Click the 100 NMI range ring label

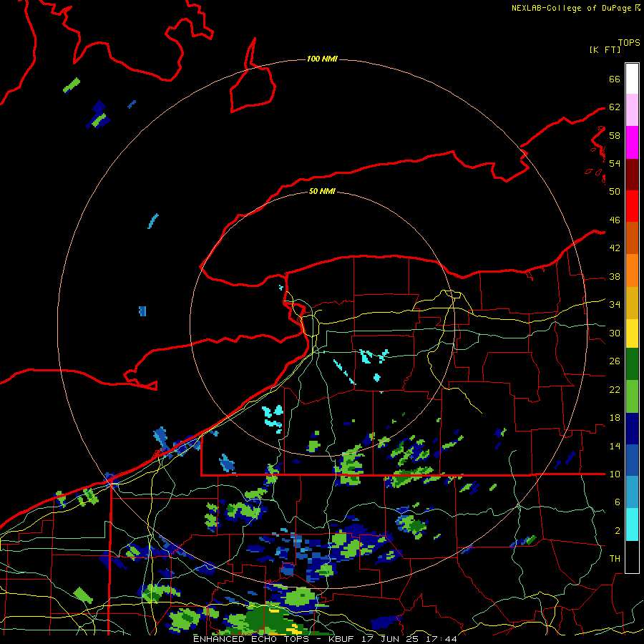322,59
